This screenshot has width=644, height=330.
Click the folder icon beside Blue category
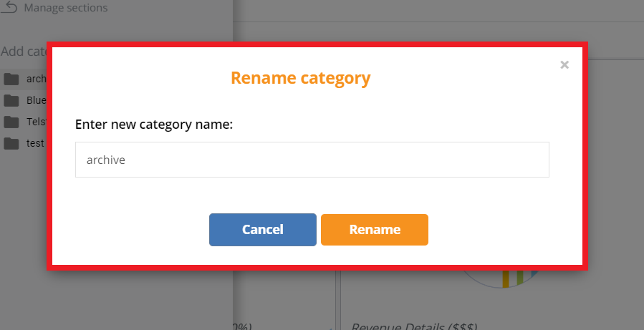click(x=11, y=100)
